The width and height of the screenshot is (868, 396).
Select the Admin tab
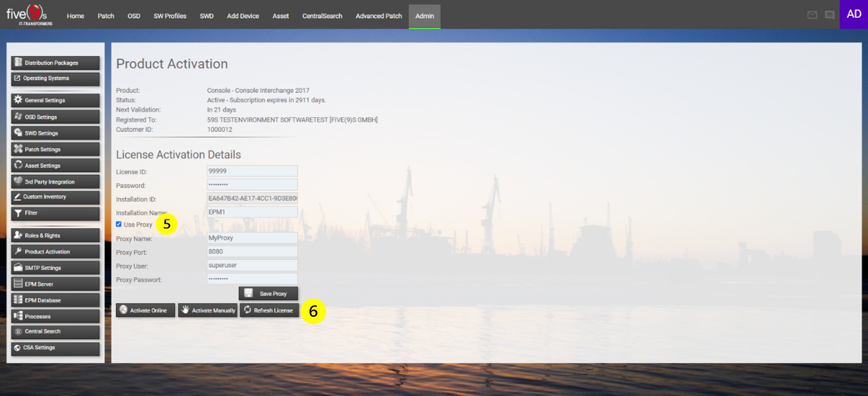(x=424, y=16)
